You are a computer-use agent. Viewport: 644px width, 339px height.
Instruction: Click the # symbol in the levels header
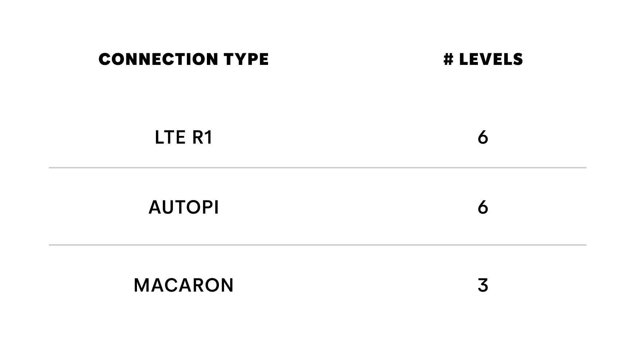tap(448, 59)
